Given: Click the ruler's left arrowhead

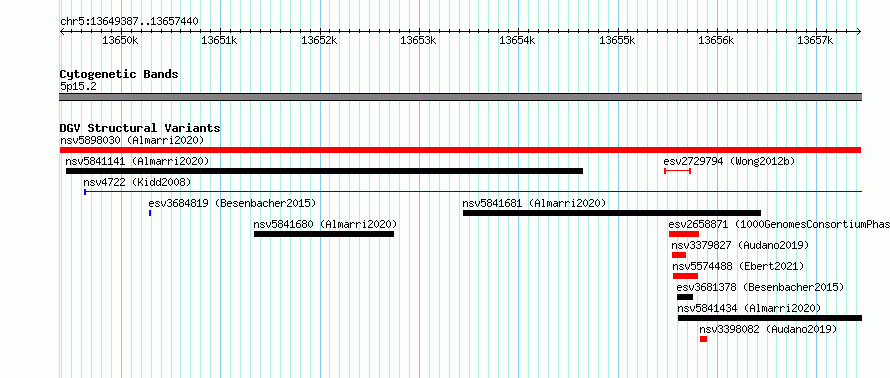Looking at the screenshot, I should pyautogui.click(x=62, y=32).
